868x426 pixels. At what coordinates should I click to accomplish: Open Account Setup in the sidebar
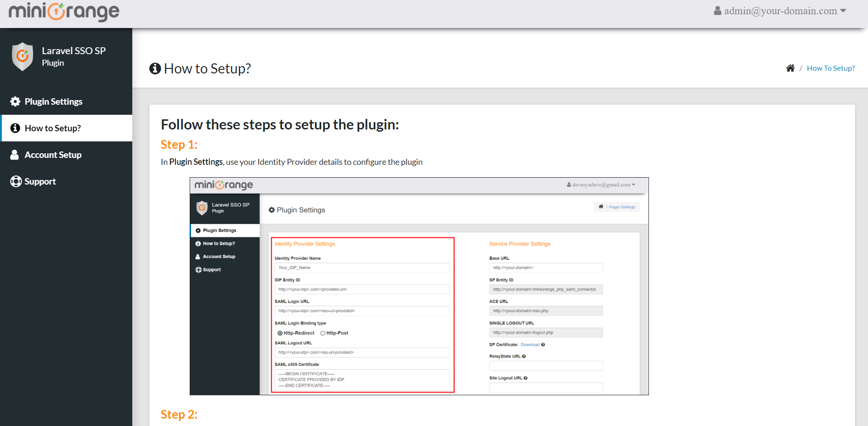coord(66,155)
